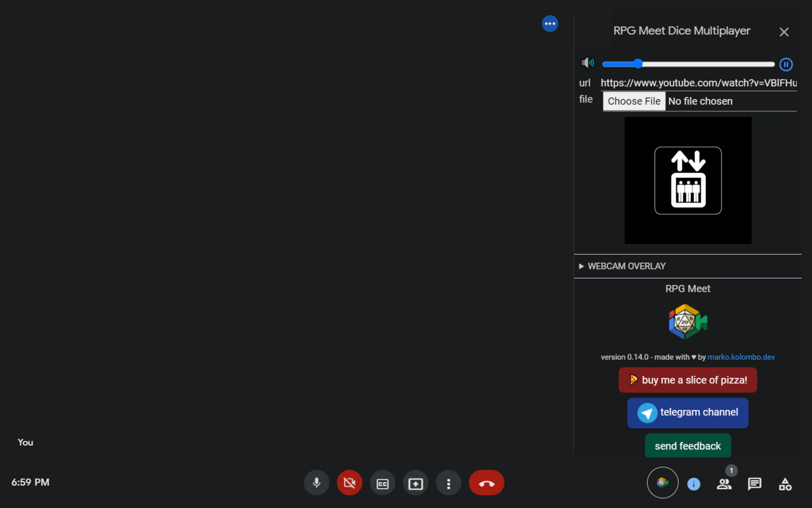This screenshot has height=508, width=812.
Task: Click the 'You' participant label
Action: tap(25, 442)
